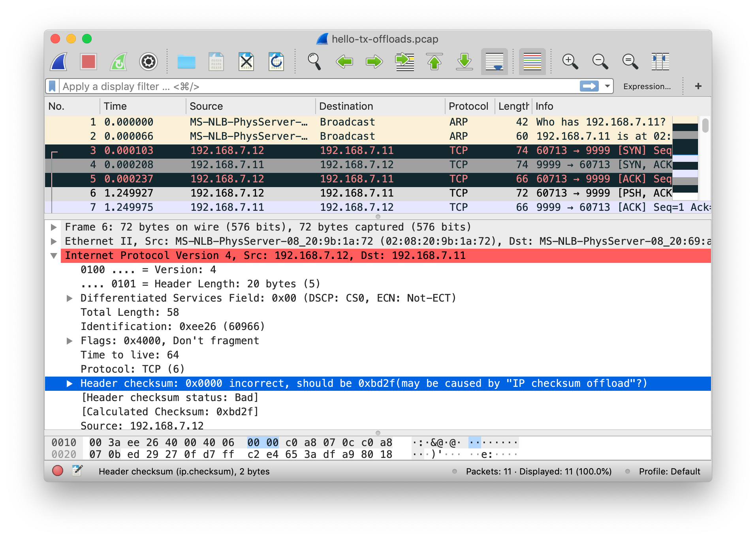Click the shark fin start capture icon
Viewport: 756px width, 540px height.
tap(59, 62)
